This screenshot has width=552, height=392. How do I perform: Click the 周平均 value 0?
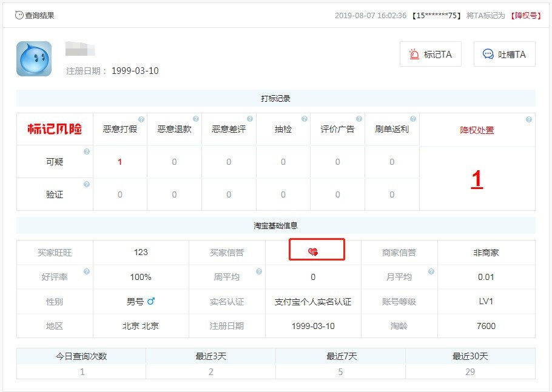pos(313,277)
